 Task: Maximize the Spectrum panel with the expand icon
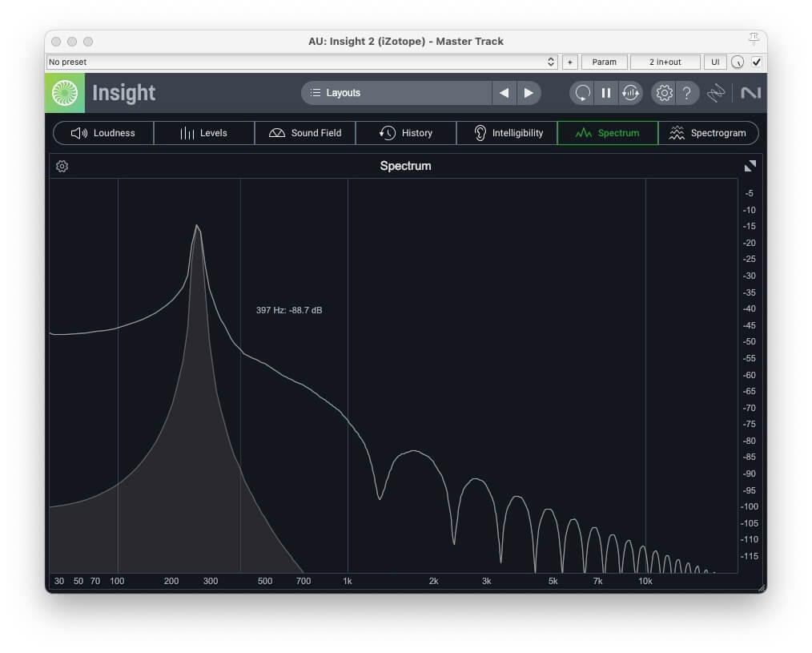coord(750,166)
